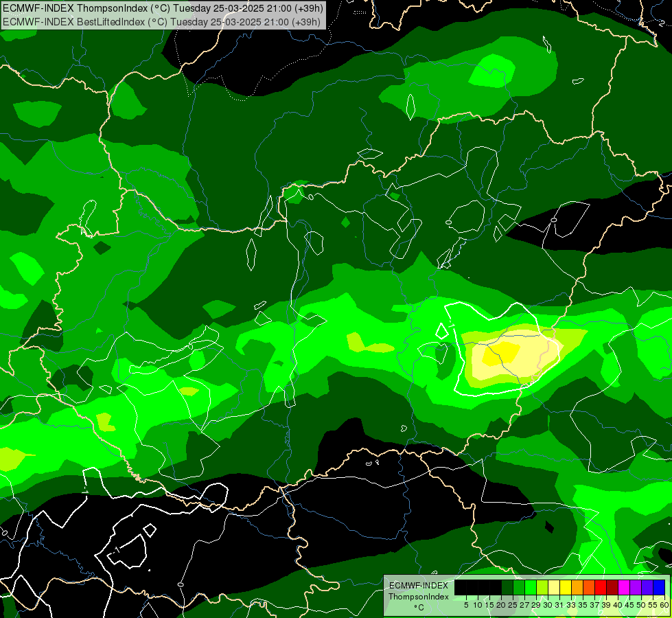
Task: Click the legend tick label 37
Action: (595, 605)
